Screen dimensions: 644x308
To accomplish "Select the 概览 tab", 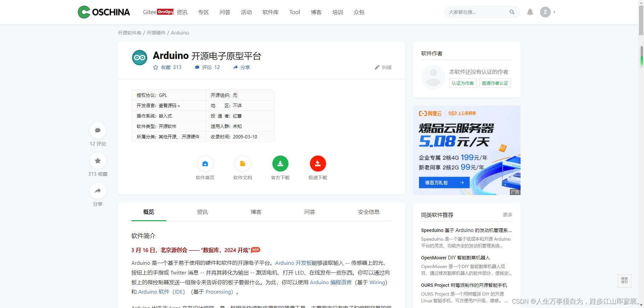I will (149, 212).
